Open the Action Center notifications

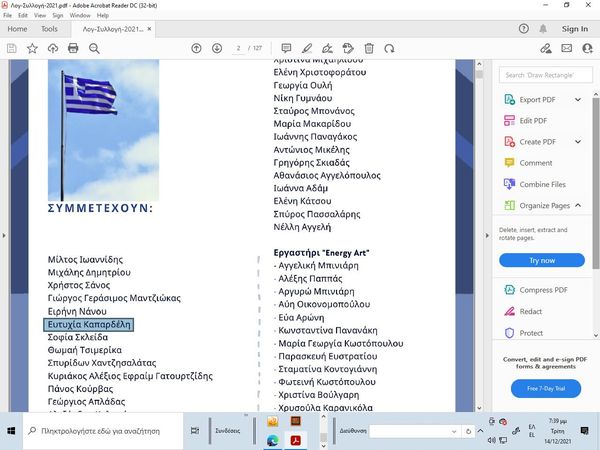584,431
